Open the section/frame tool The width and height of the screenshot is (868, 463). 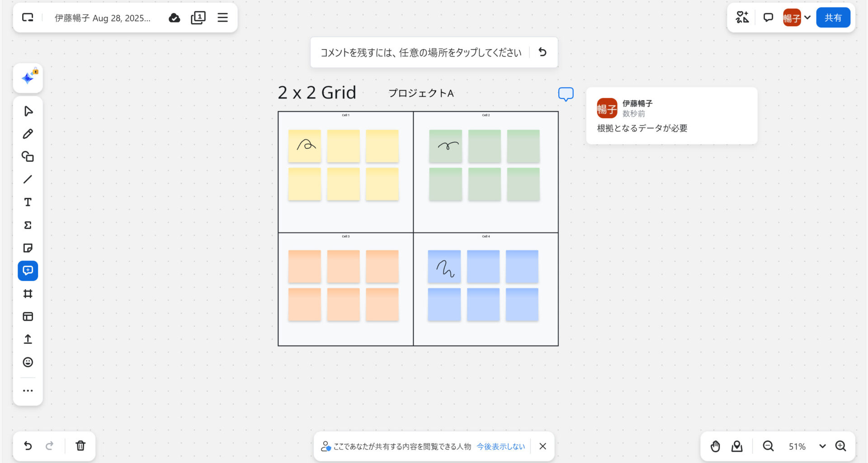[x=28, y=293]
